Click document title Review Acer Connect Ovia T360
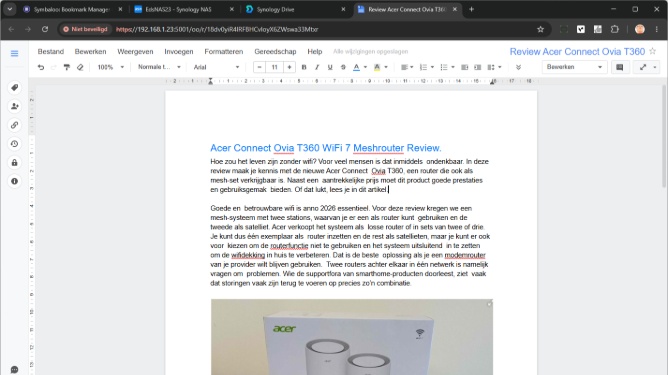The height and width of the screenshot is (375, 668). click(x=577, y=52)
